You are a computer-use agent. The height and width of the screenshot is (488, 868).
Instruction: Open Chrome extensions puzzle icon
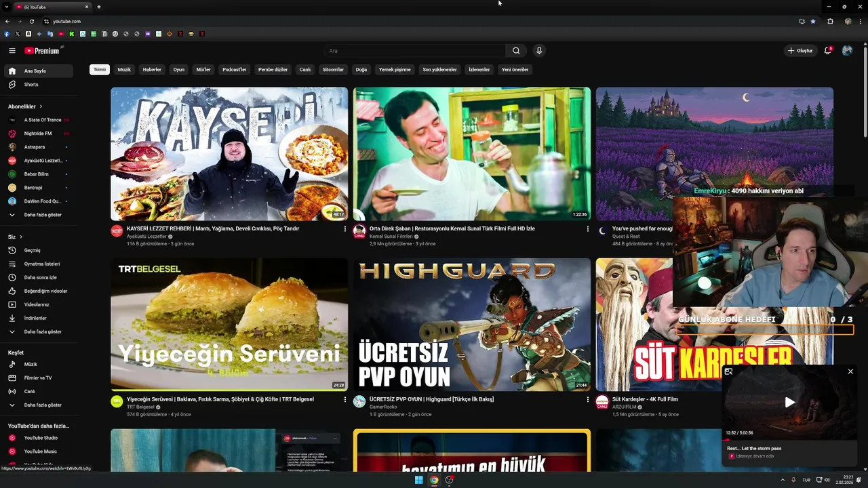pyautogui.click(x=830, y=21)
